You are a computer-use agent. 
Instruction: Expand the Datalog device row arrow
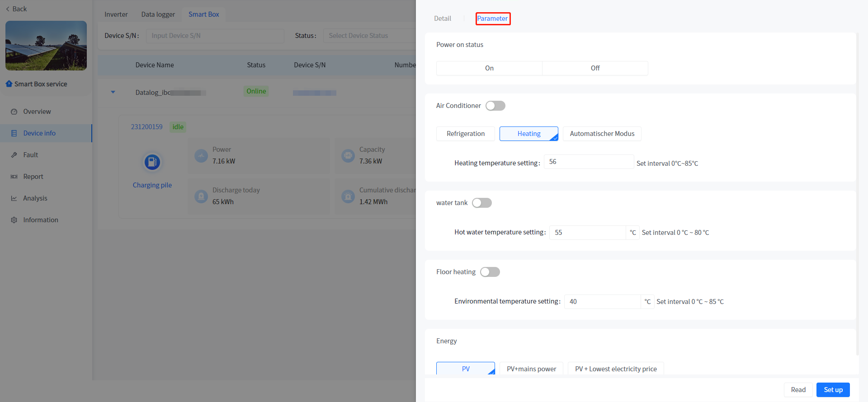113,92
